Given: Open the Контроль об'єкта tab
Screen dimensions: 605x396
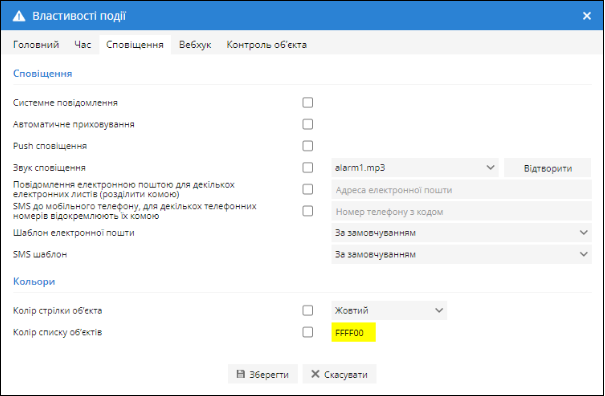Looking at the screenshot, I should (x=267, y=45).
